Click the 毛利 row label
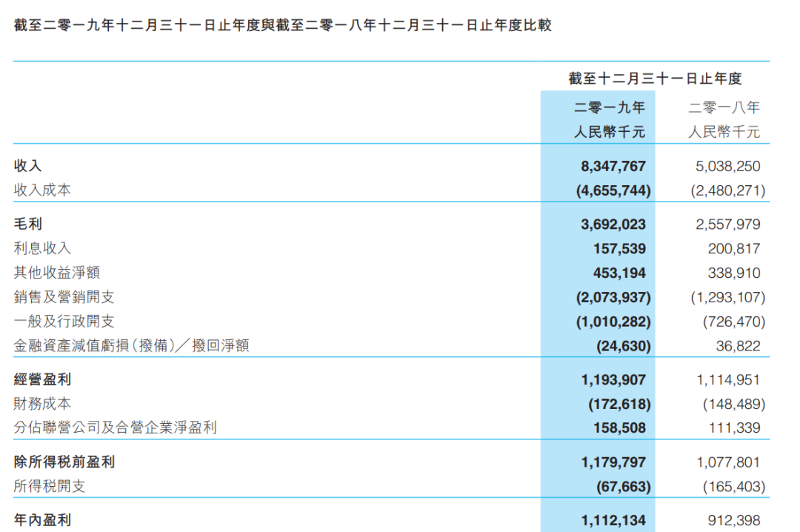 tap(27, 224)
